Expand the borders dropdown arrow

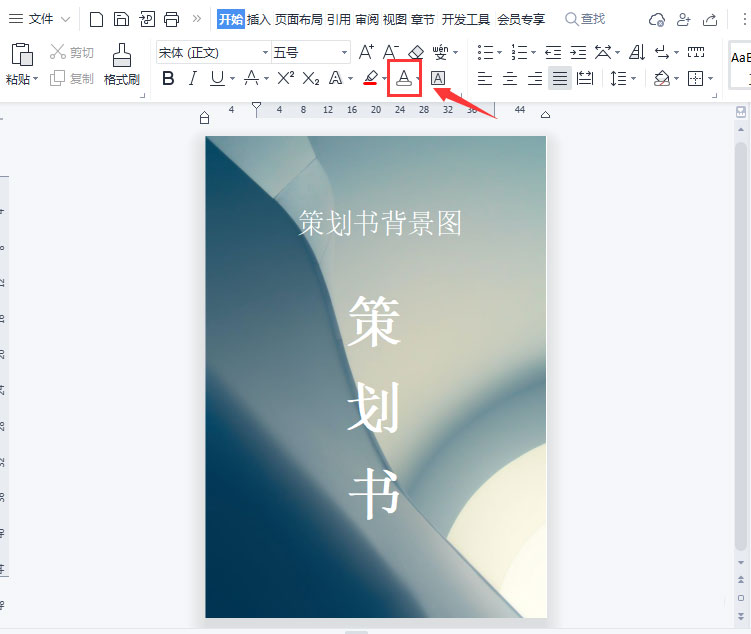[x=711, y=79]
